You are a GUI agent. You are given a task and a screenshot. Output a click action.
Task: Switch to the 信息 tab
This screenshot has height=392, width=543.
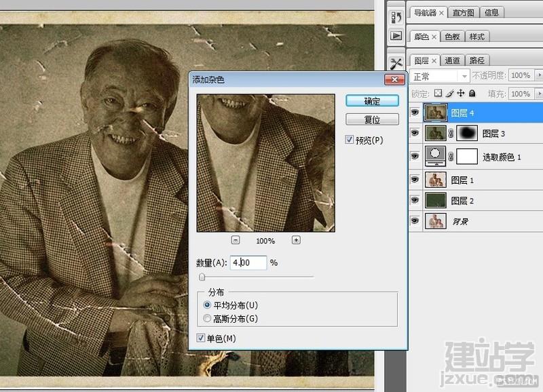tap(491, 13)
